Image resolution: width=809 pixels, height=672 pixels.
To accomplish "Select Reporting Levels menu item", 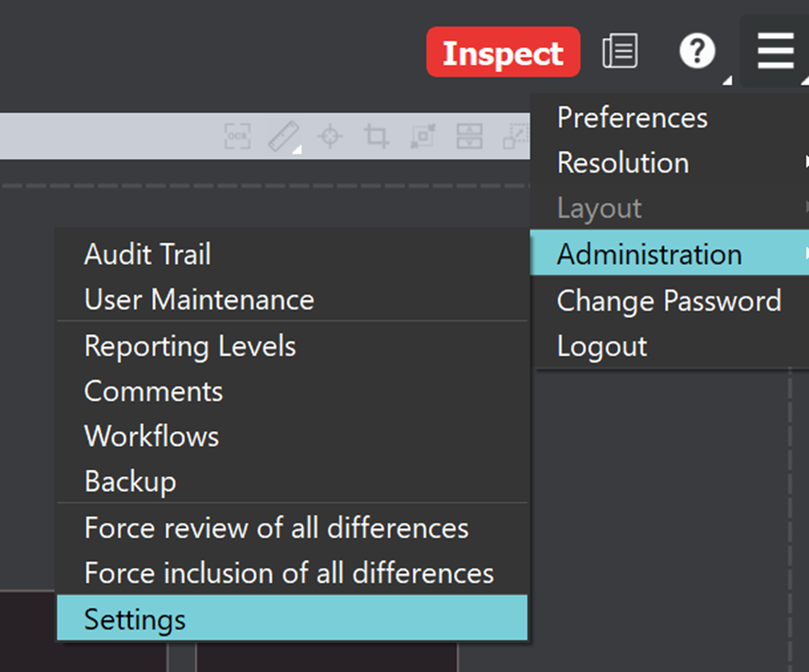I will pos(190,347).
